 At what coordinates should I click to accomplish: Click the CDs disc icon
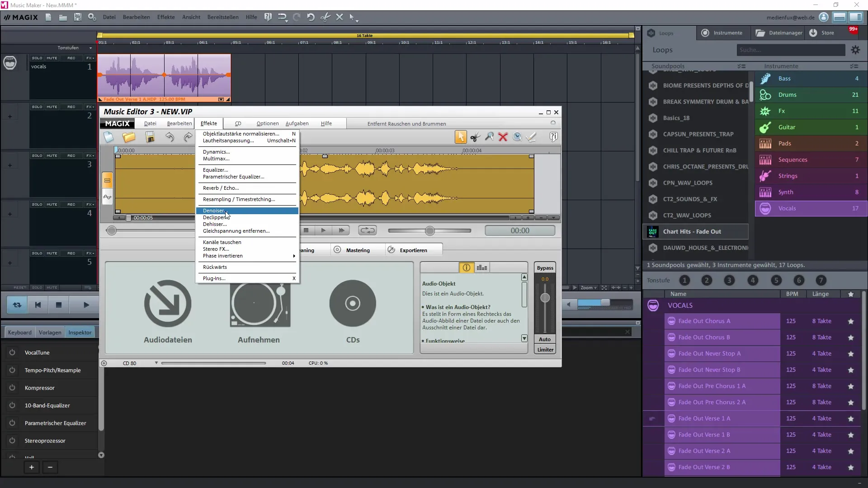tap(353, 304)
